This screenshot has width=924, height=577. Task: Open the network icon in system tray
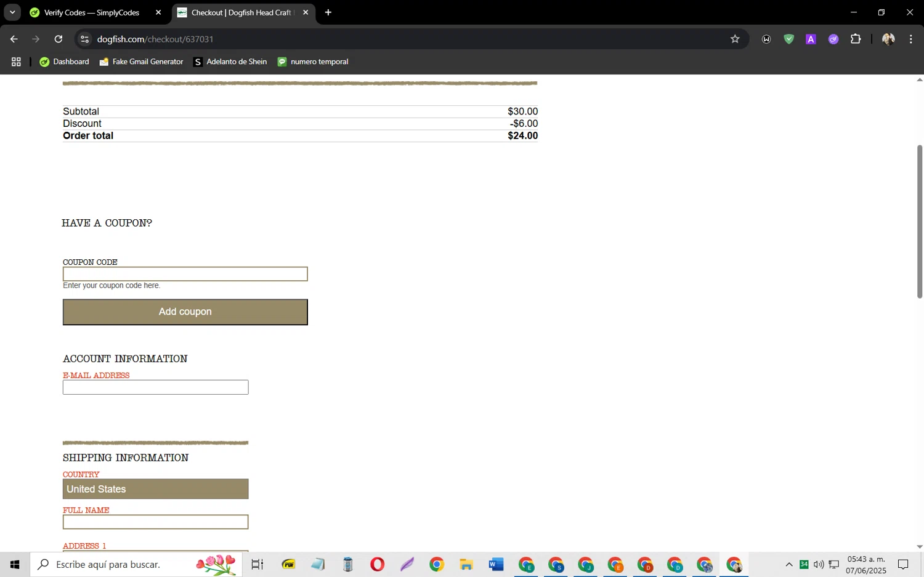point(834,564)
